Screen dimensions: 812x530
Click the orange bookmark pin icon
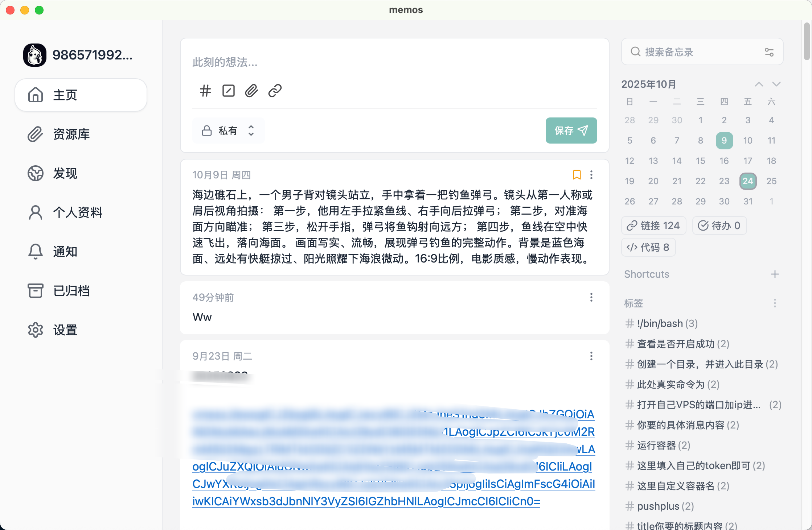coord(577,175)
